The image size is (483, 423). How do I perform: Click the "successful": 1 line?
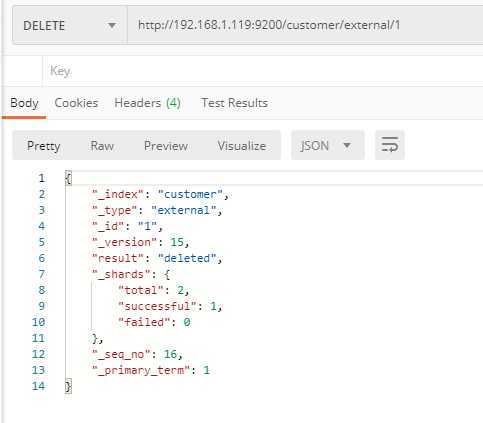click(170, 306)
